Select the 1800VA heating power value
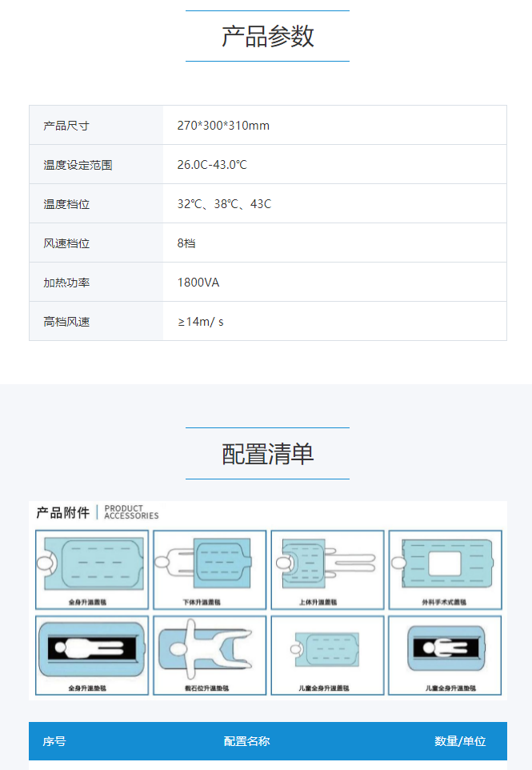 click(x=198, y=283)
